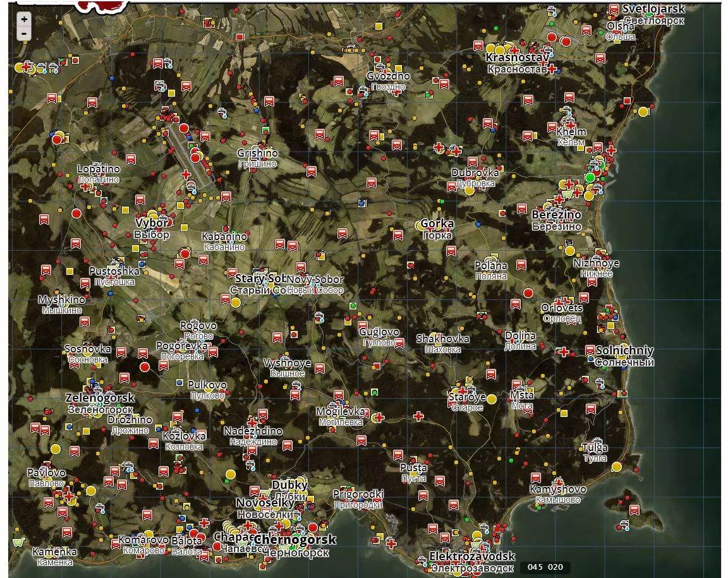Select the Gvozdno town label
The height and width of the screenshot is (578, 728).
pos(389,76)
